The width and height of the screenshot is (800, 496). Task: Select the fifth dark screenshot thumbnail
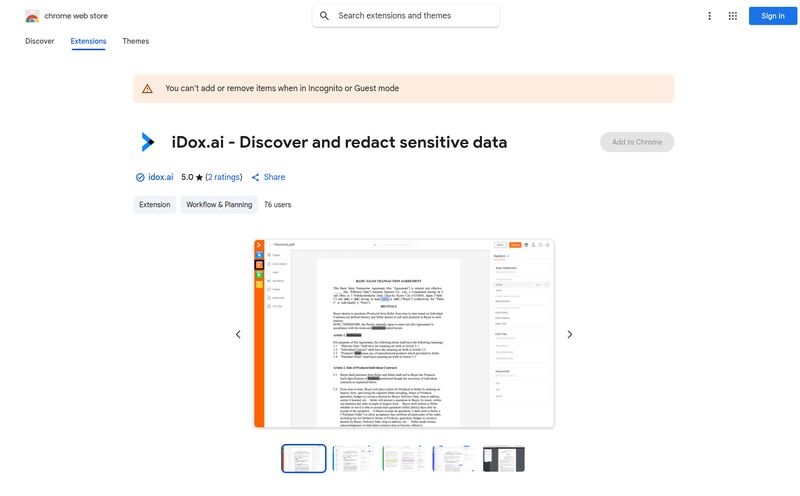[504, 458]
